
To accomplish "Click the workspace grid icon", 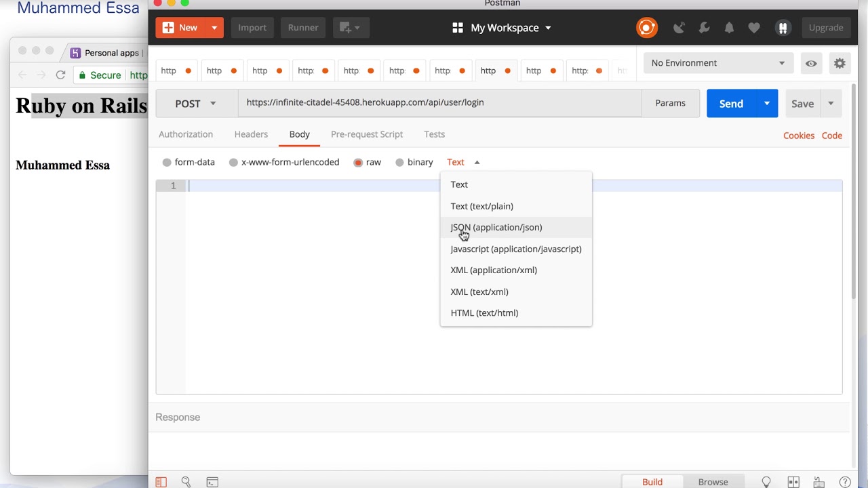I will coord(458,28).
